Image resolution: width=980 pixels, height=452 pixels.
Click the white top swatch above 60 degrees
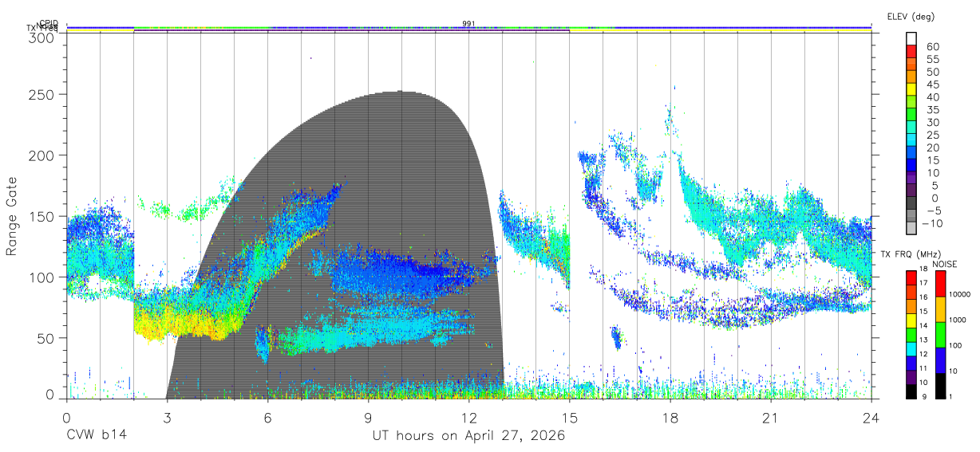point(912,39)
